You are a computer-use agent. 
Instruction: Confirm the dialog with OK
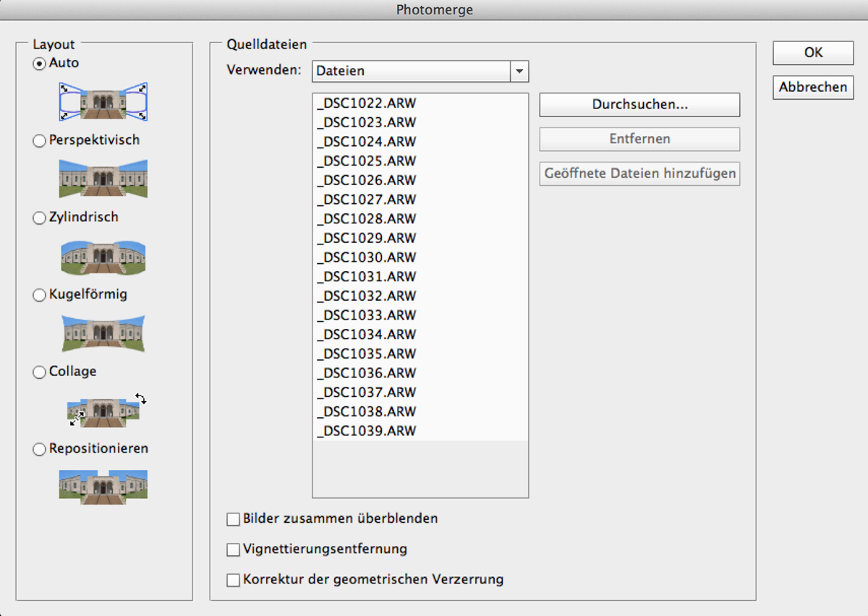(x=813, y=53)
